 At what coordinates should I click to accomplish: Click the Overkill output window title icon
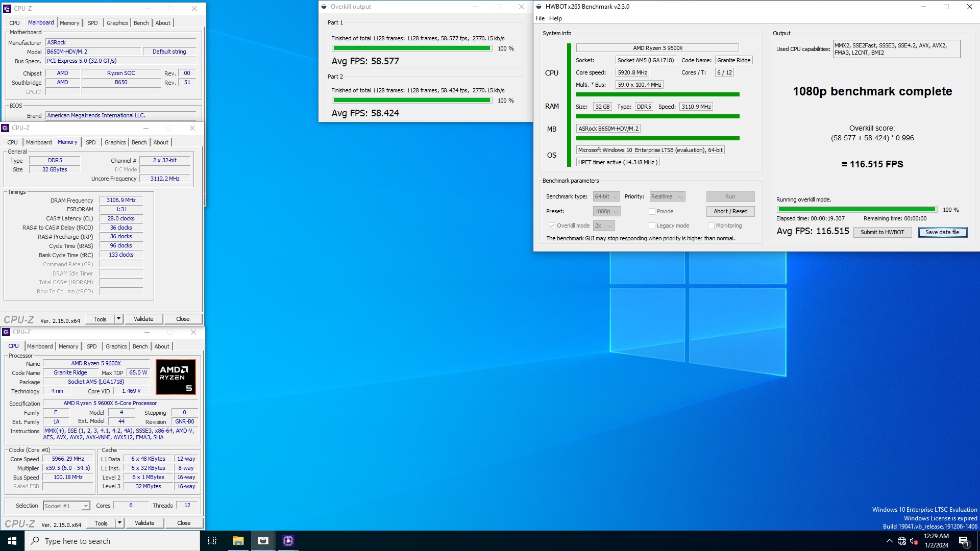point(324,7)
